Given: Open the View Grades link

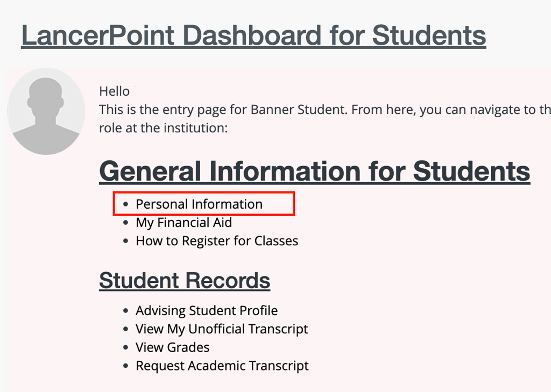Looking at the screenshot, I should [172, 347].
